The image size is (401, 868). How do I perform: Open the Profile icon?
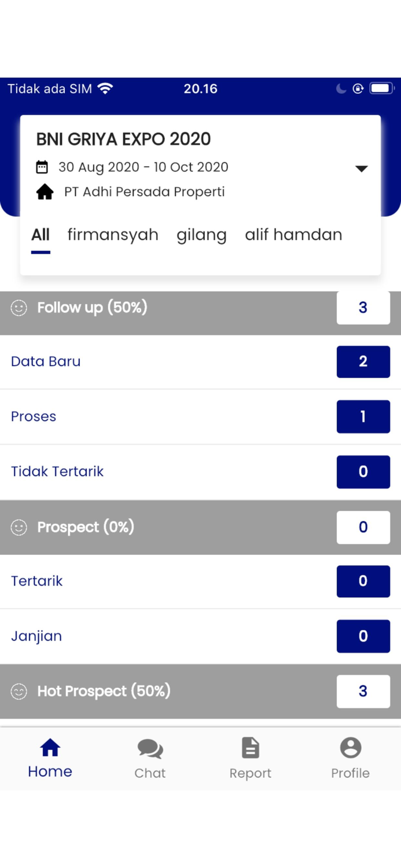coord(351,747)
